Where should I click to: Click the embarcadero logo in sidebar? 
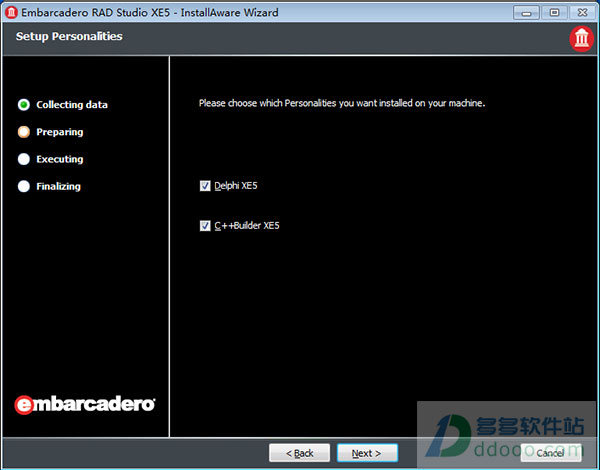click(85, 405)
